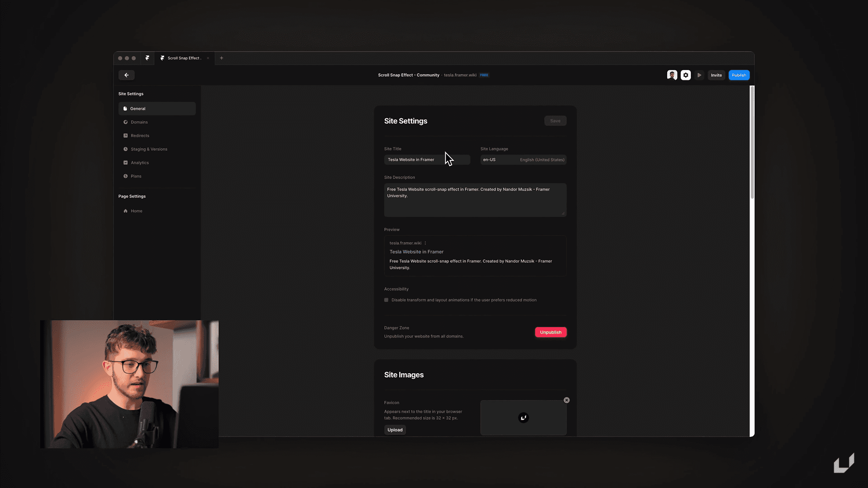This screenshot has width=868, height=488.
Task: Click the Unpublish button in Danger Zone
Action: pos(550,332)
